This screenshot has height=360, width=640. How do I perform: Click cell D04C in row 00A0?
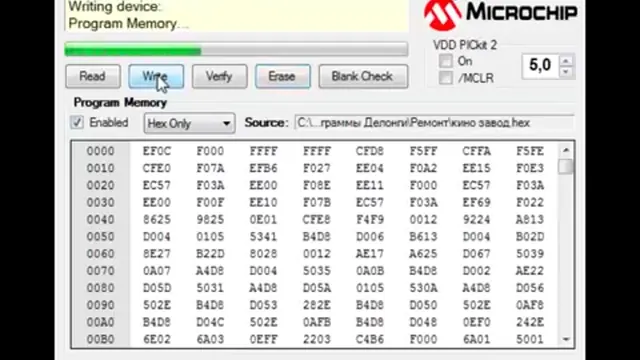click(210, 322)
